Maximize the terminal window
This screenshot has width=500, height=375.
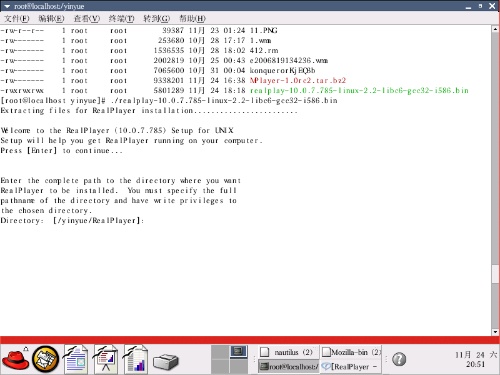tap(480, 6)
